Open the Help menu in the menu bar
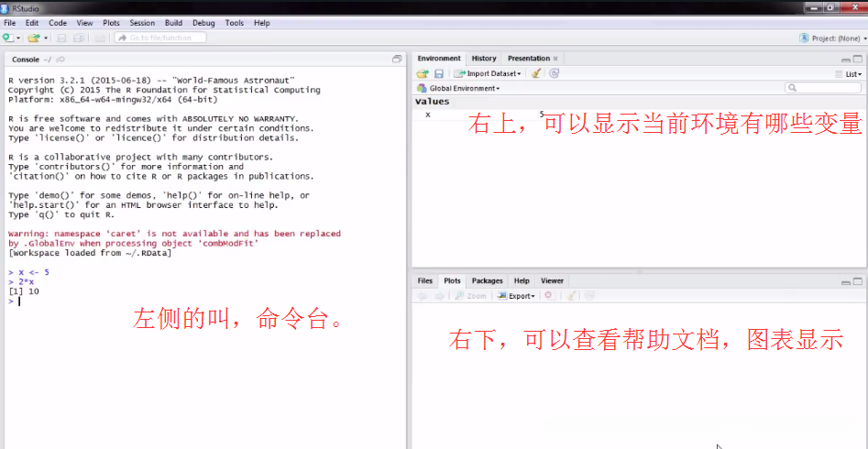 click(262, 23)
